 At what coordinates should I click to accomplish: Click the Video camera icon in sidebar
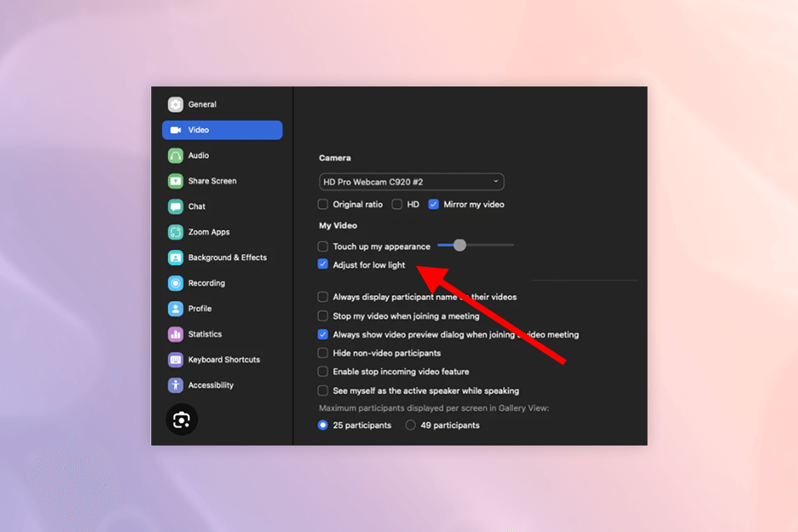175,130
